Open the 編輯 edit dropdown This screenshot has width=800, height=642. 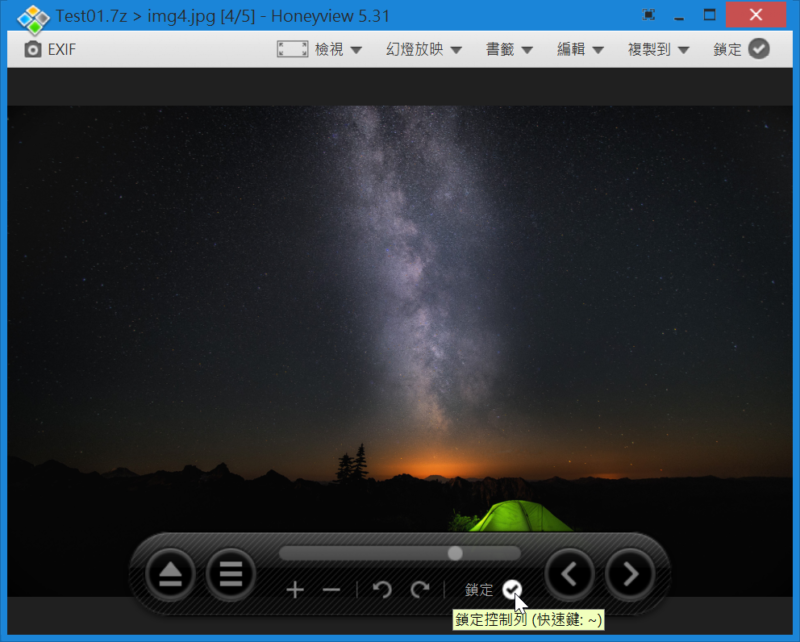click(x=580, y=50)
